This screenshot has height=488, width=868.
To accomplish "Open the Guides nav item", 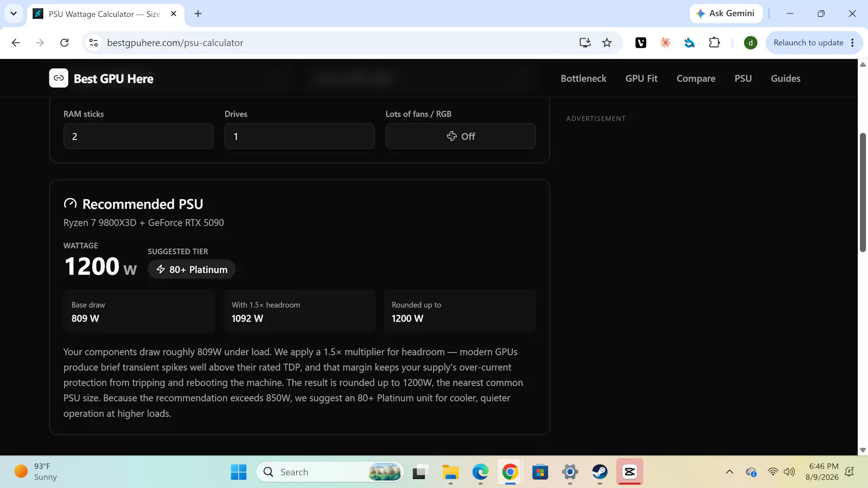I will pos(786,79).
